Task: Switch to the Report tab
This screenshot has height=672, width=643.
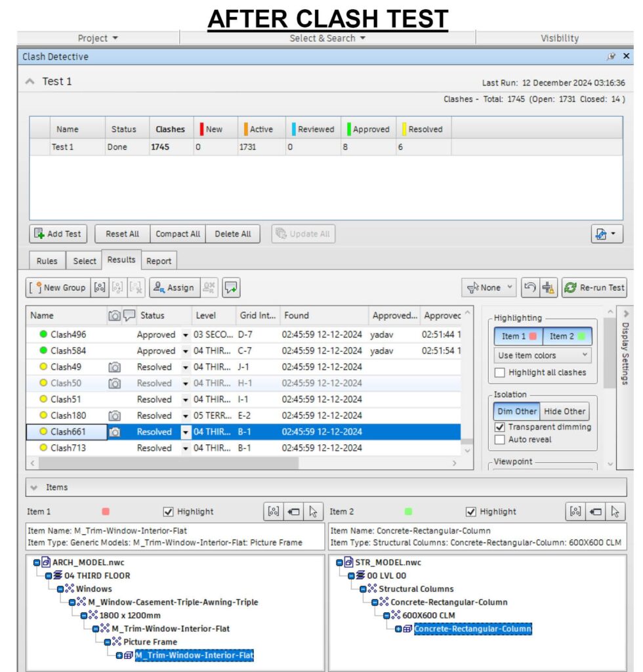Action: coord(158,261)
